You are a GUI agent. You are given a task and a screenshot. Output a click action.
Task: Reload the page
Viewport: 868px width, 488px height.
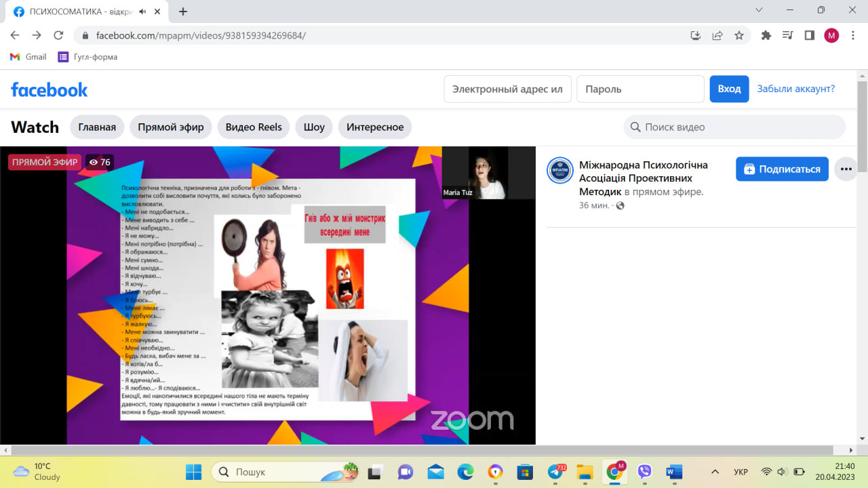[58, 36]
